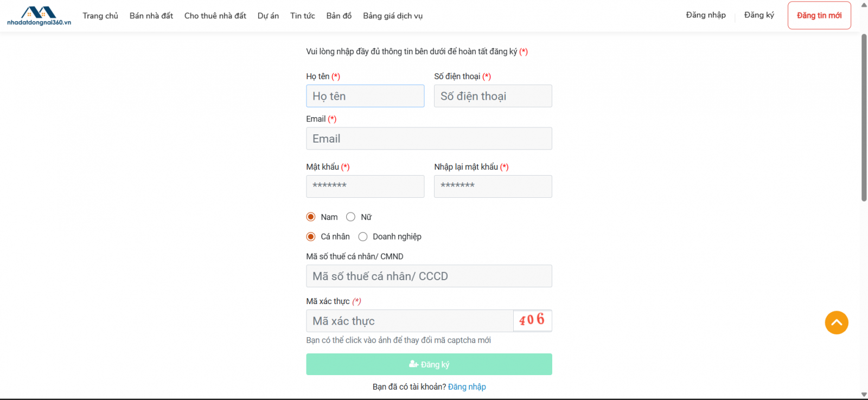
Task: Click Đăng nhập in the top header
Action: 706,15
